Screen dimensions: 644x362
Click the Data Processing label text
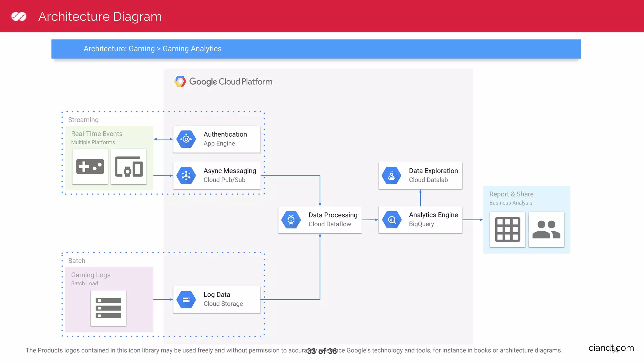pyautogui.click(x=333, y=215)
